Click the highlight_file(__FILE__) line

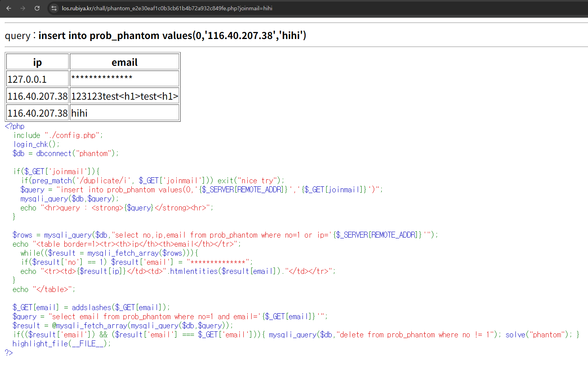click(62, 344)
